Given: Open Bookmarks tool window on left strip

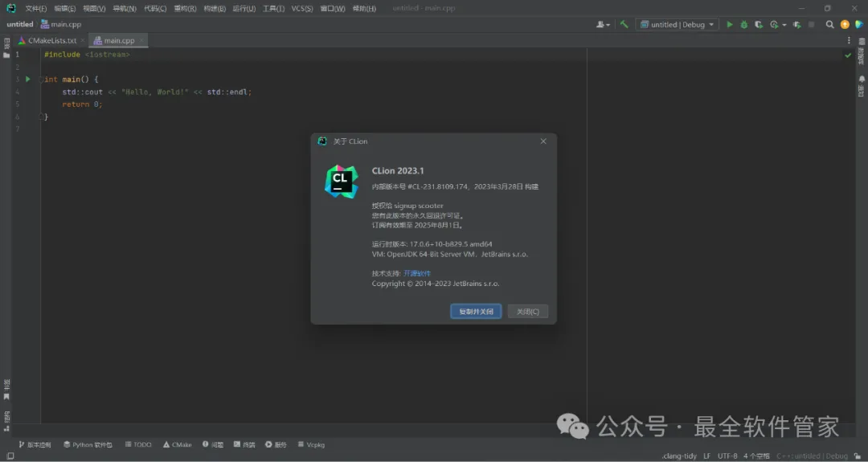Looking at the screenshot, I should click(6, 390).
